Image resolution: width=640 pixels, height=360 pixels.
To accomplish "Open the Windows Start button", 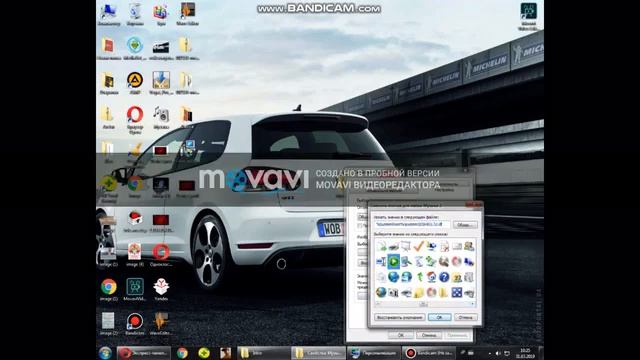I will (105, 353).
